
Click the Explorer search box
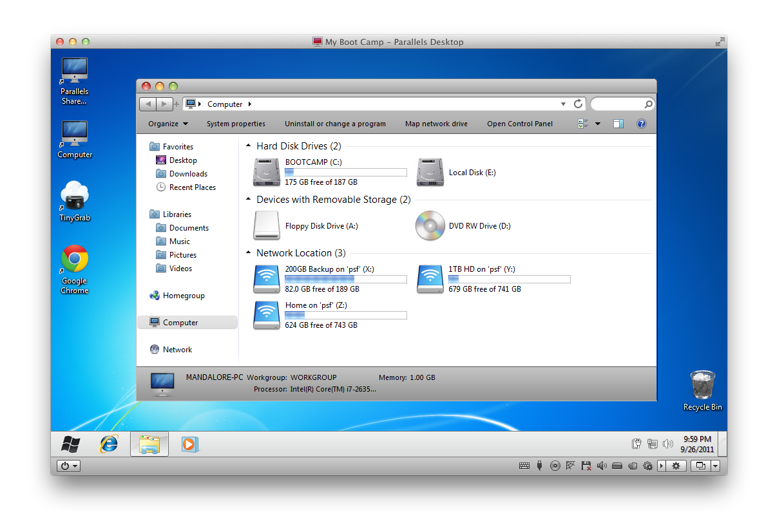click(x=622, y=104)
